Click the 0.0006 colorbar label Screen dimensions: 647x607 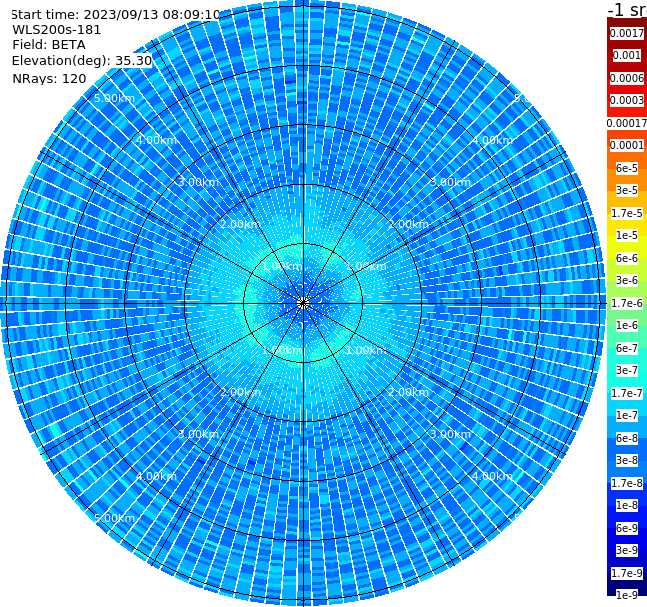coord(627,78)
